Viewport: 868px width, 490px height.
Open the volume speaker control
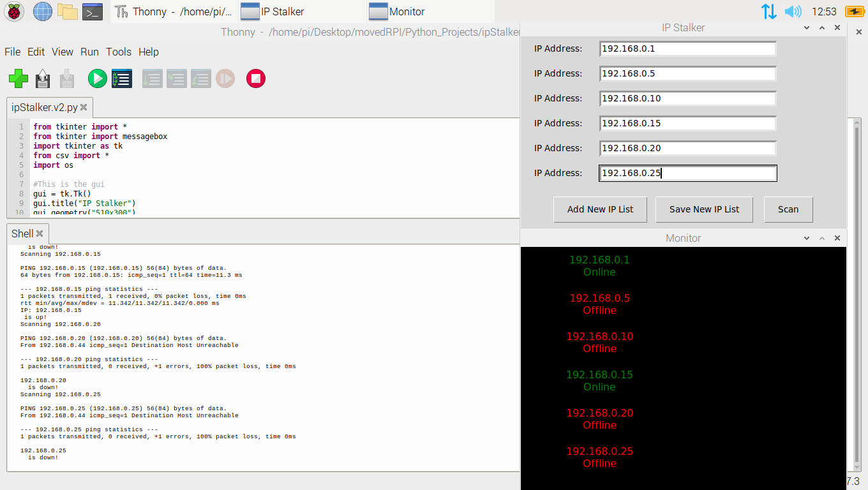793,11
